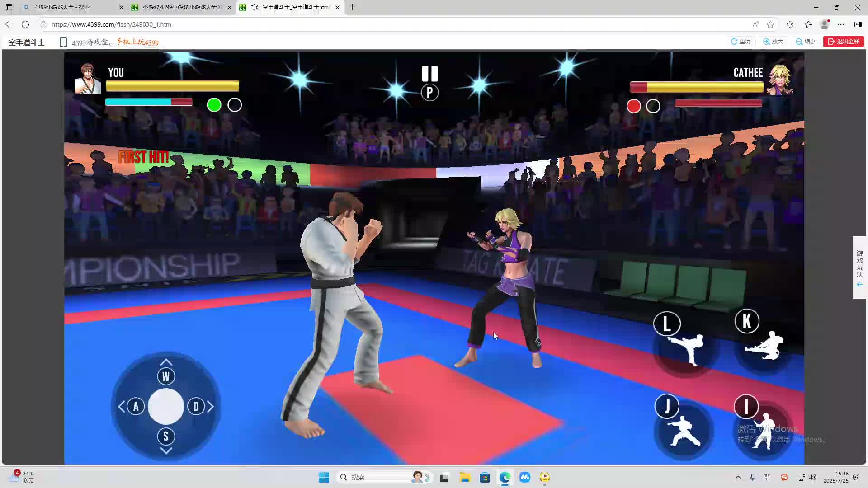868x488 pixels.
Task: Click the 重玩 replay button
Action: [x=741, y=42]
